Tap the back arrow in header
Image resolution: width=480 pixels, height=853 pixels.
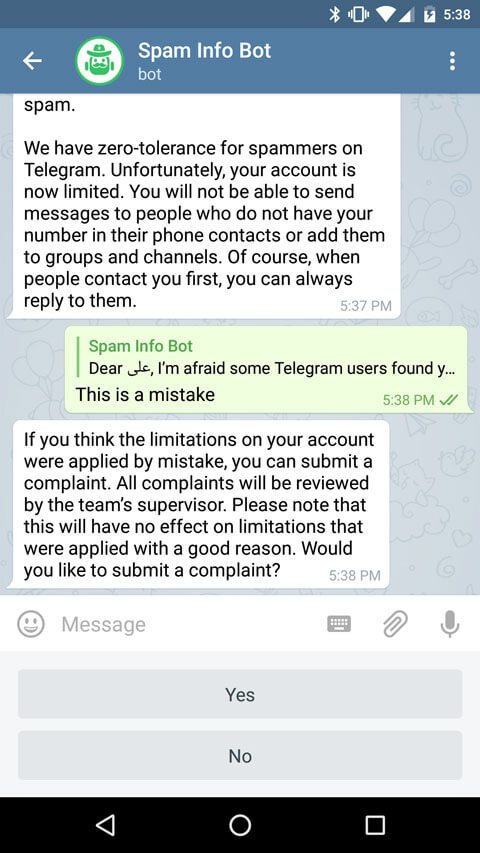(x=32, y=61)
